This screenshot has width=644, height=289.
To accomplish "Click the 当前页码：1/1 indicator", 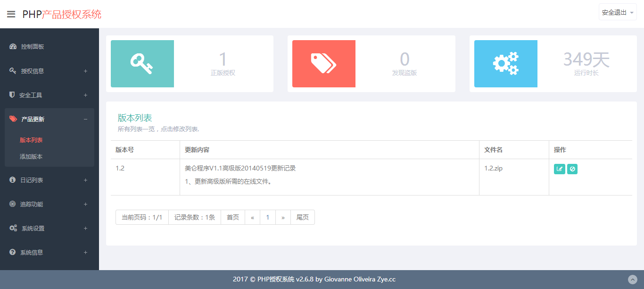I will (142, 217).
